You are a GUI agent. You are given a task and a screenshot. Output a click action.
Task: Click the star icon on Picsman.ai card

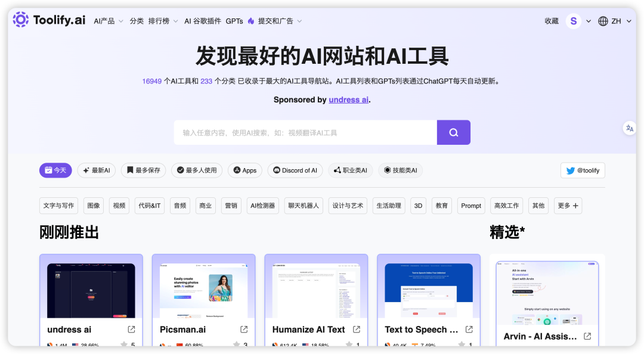(236, 344)
